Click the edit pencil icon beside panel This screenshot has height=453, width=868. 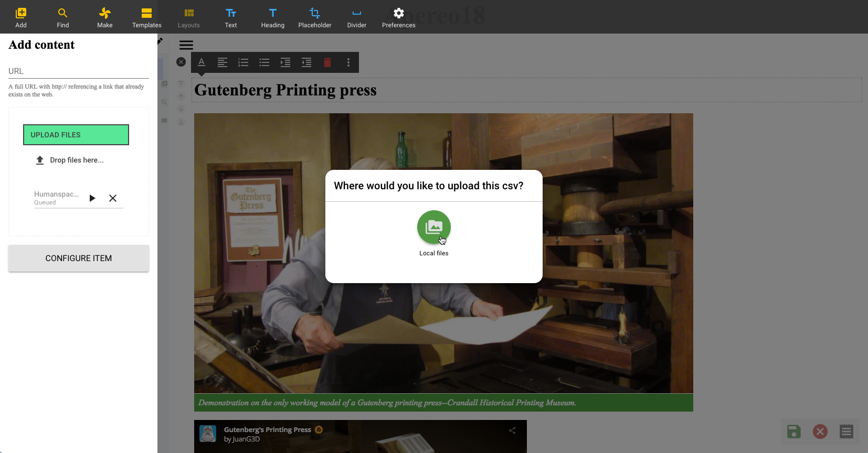(x=160, y=41)
